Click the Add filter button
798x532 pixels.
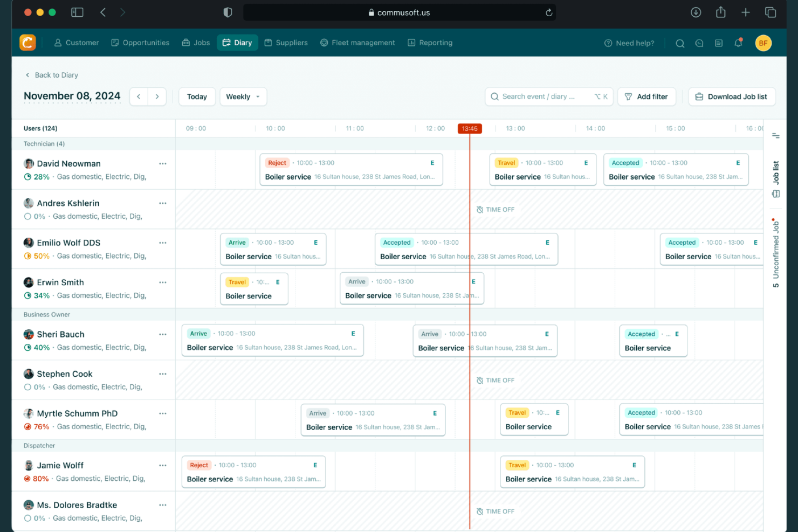coord(646,96)
